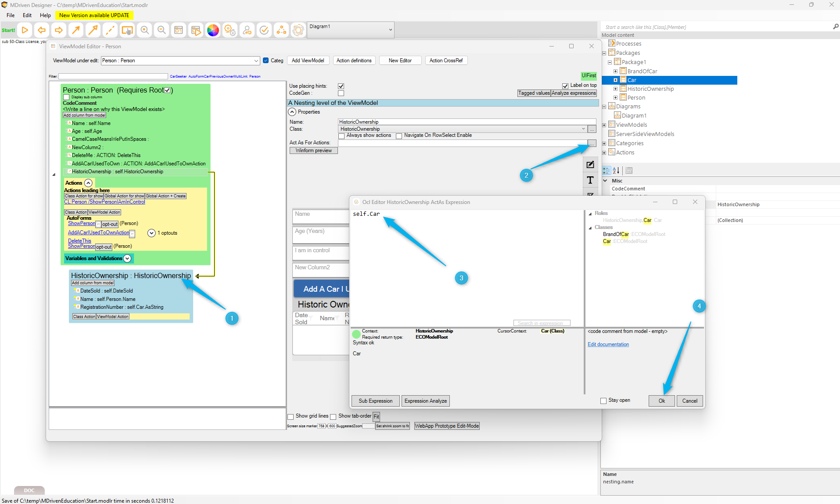Click the orange play triangle toolbar icon
Screen dimensions: 840x504
pos(25,30)
